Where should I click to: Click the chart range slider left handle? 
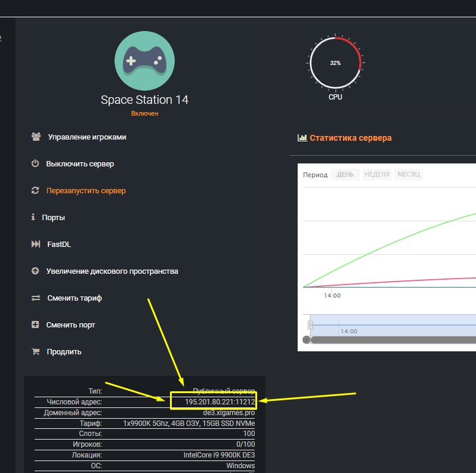pos(310,324)
